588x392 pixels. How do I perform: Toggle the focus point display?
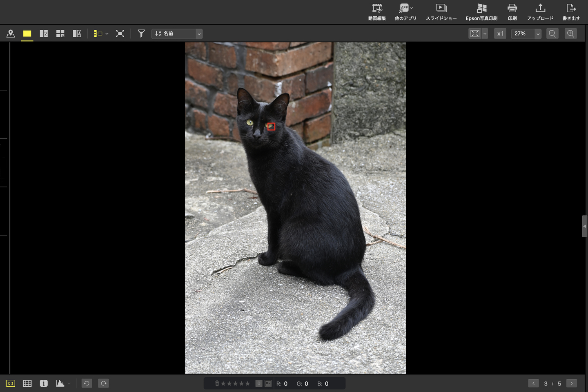11,383
